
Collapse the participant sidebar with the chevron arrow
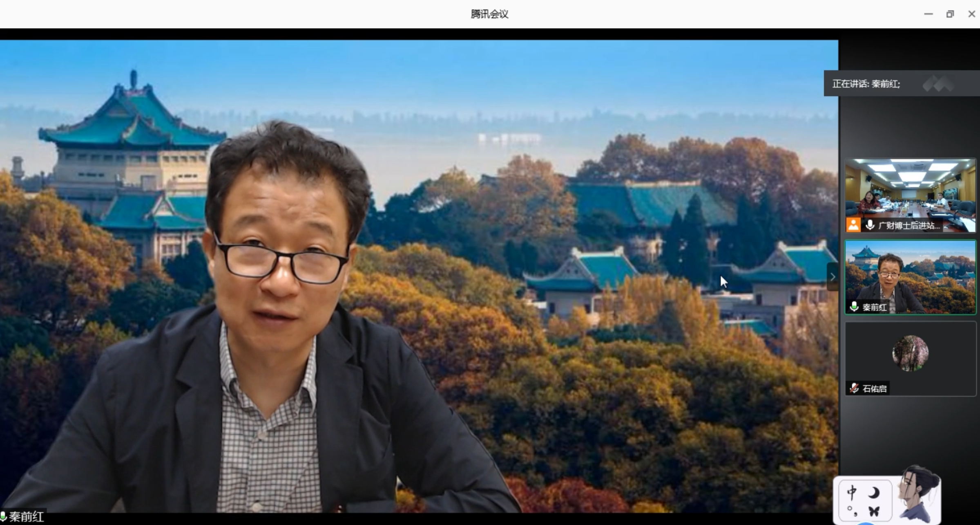[833, 277]
